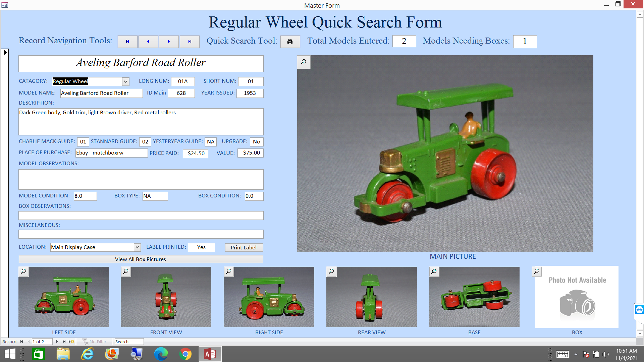Open magnifier on Box photo placeholder

537,271
